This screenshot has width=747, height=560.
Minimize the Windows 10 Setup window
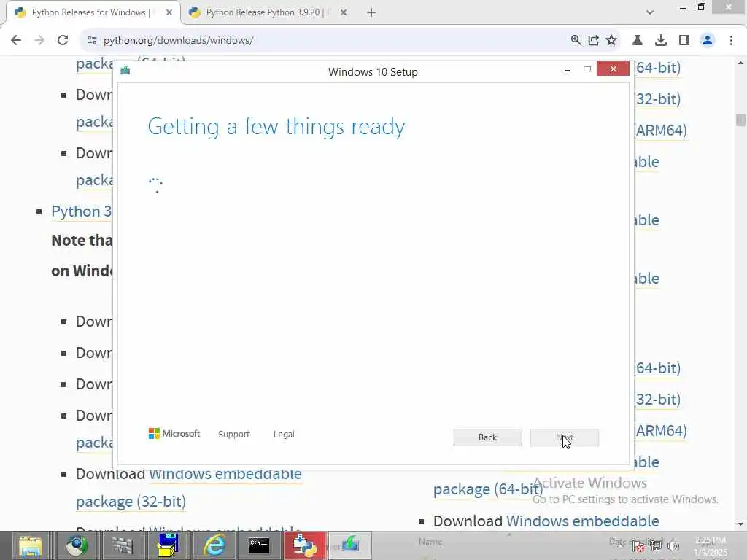pyautogui.click(x=568, y=70)
